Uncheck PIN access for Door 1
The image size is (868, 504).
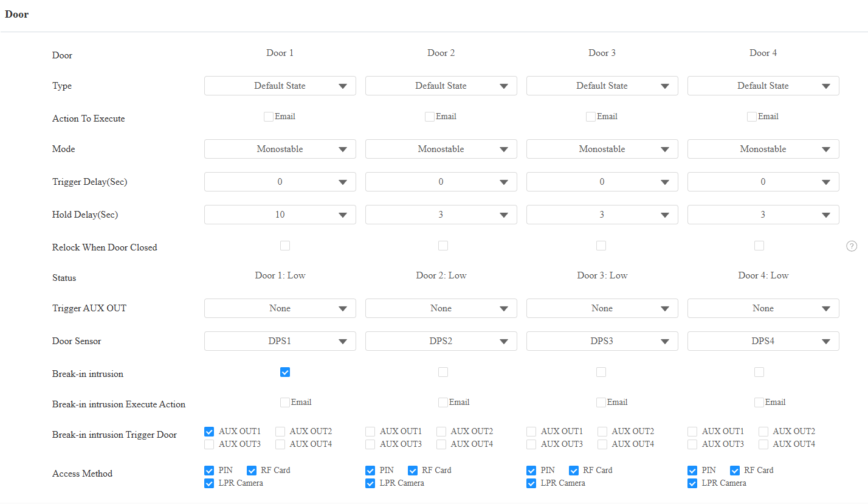(209, 471)
